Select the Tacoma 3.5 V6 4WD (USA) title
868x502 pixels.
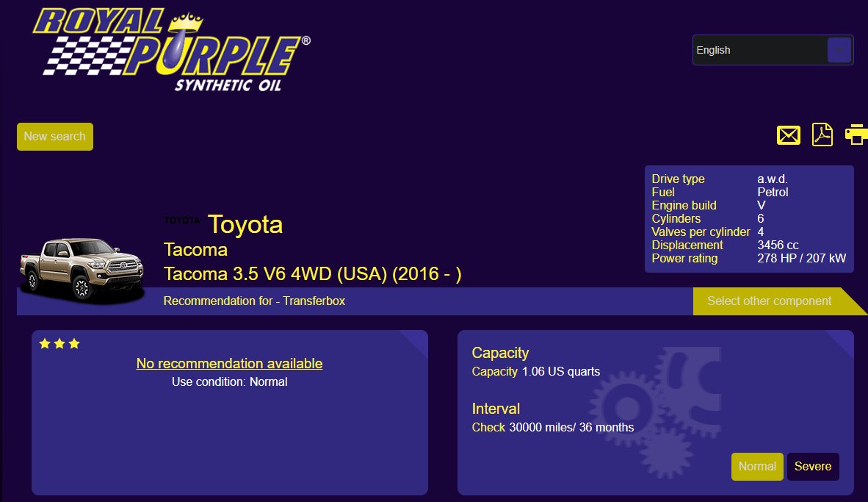312,273
